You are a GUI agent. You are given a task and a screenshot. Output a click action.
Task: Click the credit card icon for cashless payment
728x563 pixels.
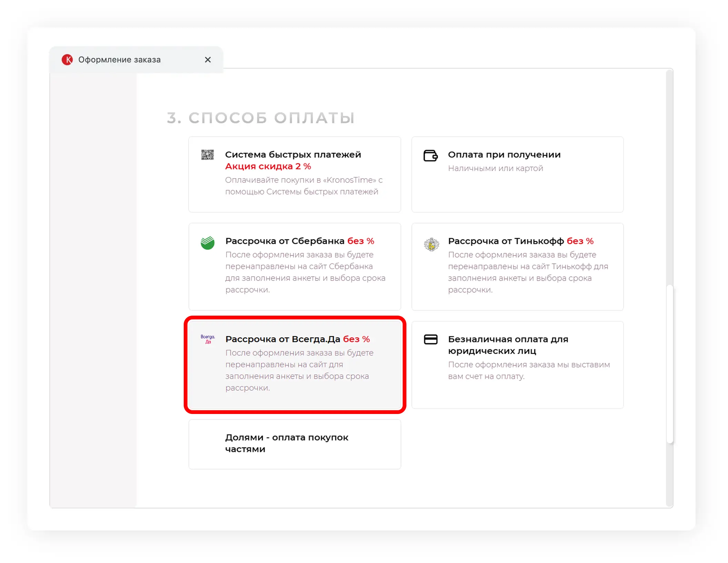coord(431,339)
